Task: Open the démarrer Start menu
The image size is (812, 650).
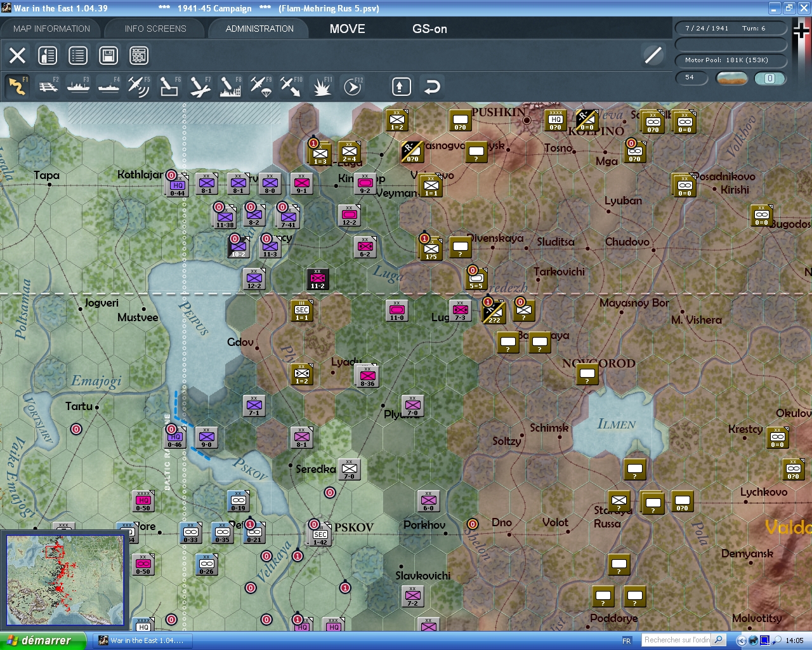Action: (x=43, y=640)
